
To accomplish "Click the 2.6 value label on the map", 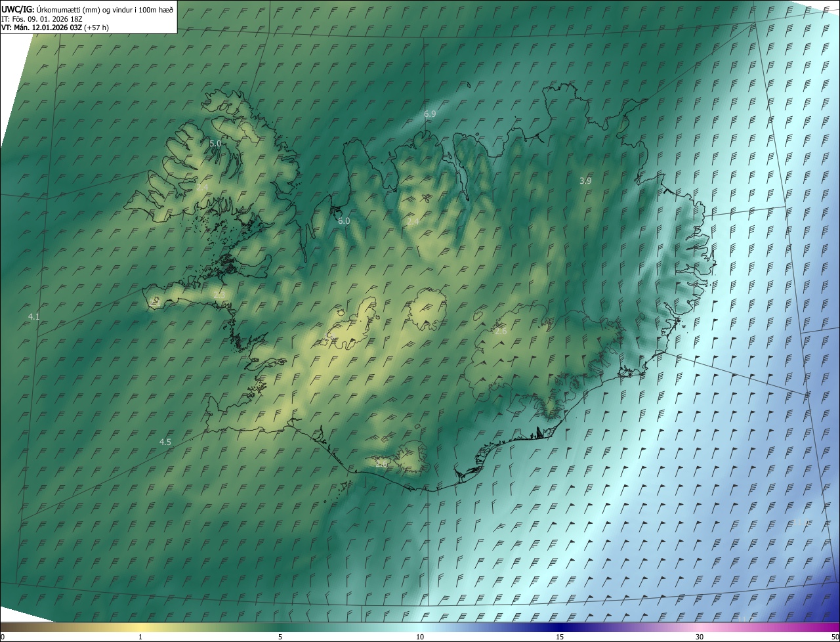I will [501, 332].
